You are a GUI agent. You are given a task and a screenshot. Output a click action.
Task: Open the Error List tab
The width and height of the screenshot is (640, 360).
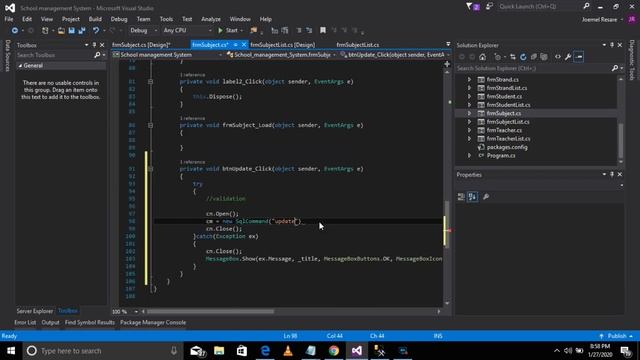(25, 322)
